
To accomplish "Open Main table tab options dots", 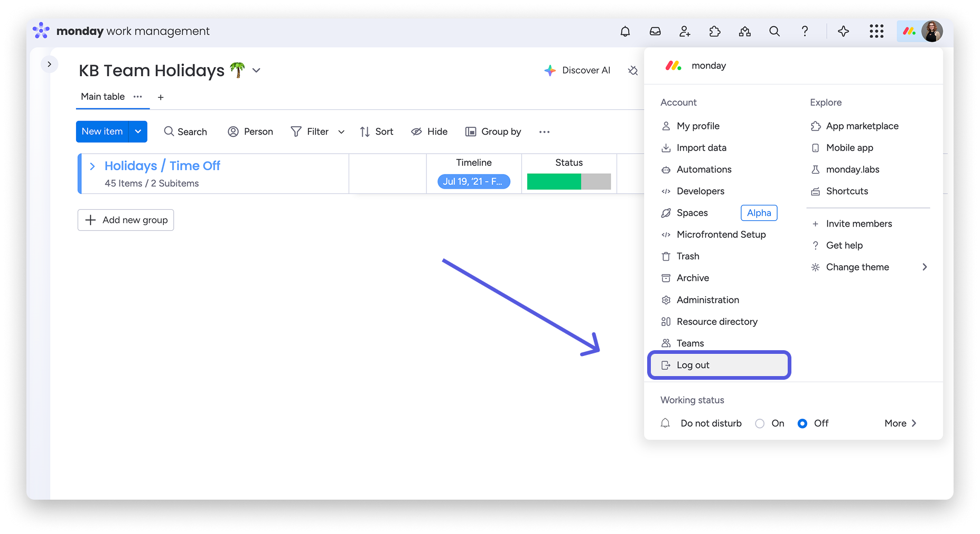I will point(137,97).
